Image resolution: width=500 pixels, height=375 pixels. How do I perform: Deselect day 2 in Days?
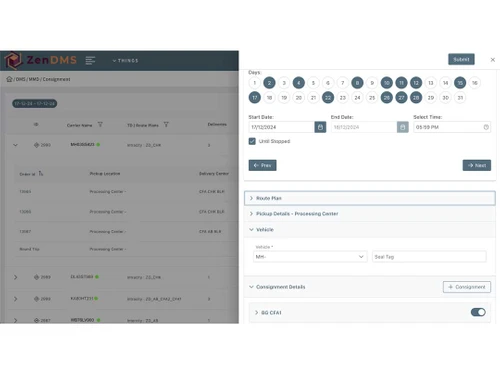[x=269, y=83]
